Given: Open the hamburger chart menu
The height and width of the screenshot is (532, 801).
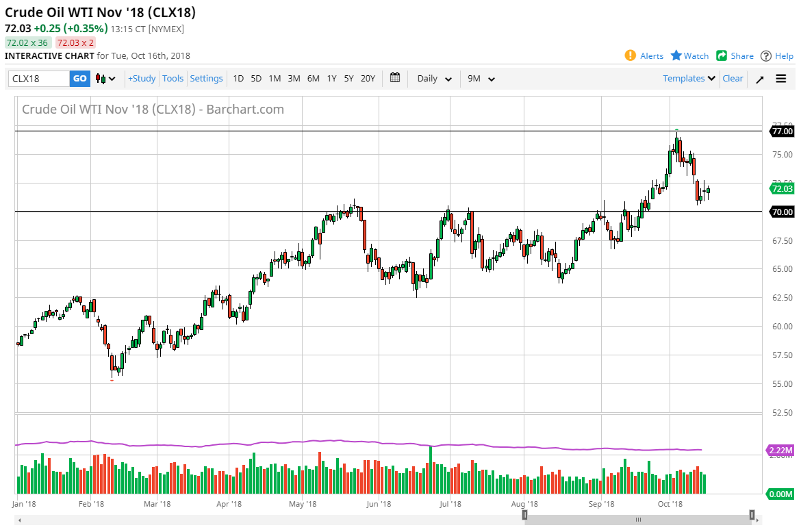Looking at the screenshot, I should point(780,78).
